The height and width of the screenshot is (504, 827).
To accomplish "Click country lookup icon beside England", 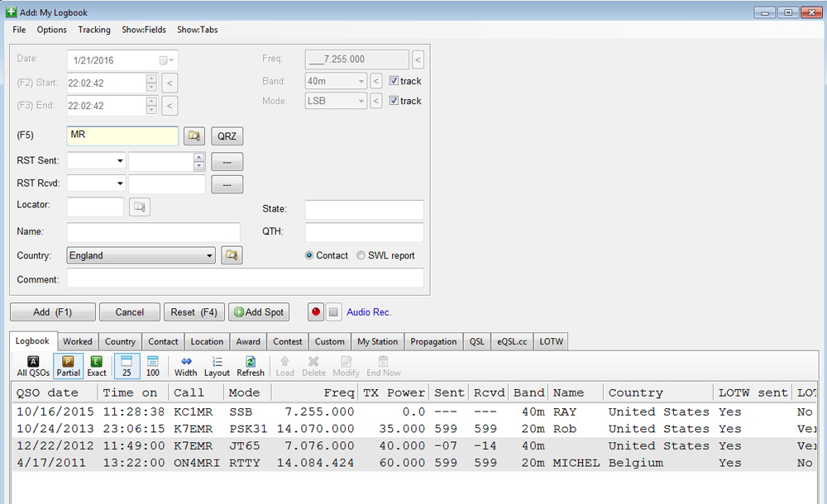I will coord(232,255).
